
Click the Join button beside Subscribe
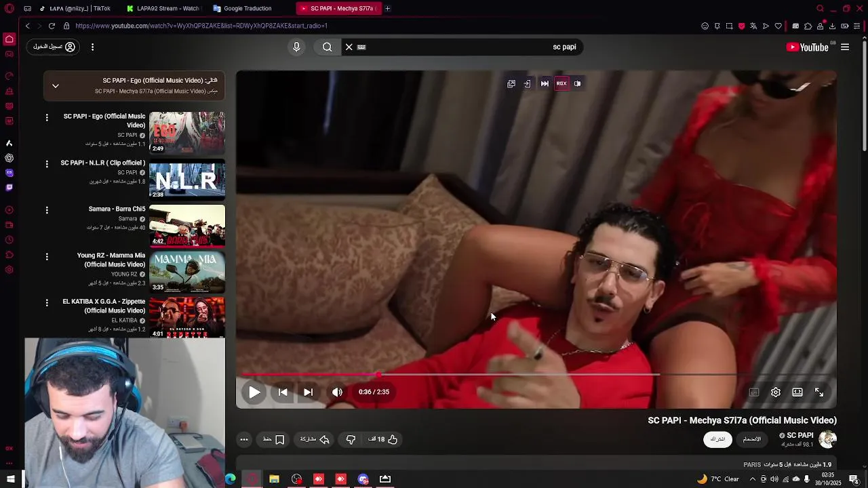point(752,439)
